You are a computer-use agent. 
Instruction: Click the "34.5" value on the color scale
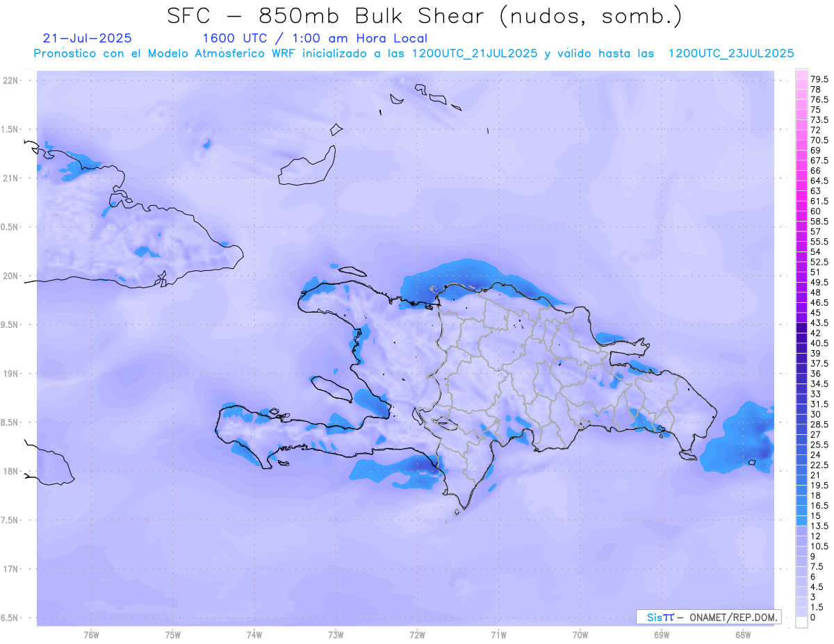click(819, 383)
